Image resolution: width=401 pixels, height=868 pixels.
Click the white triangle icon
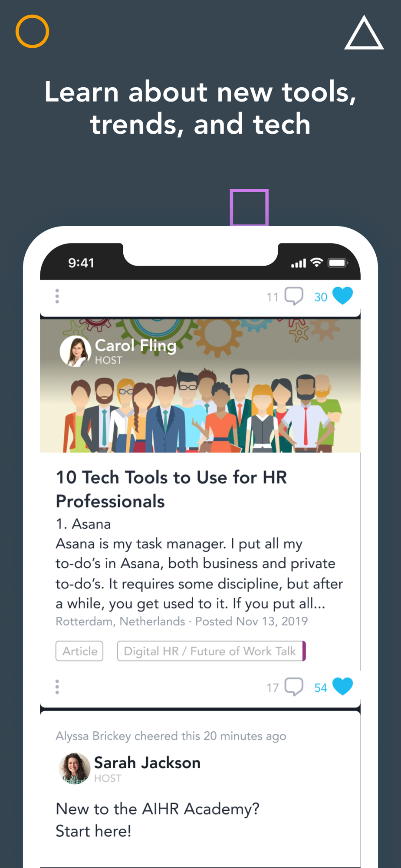[364, 33]
